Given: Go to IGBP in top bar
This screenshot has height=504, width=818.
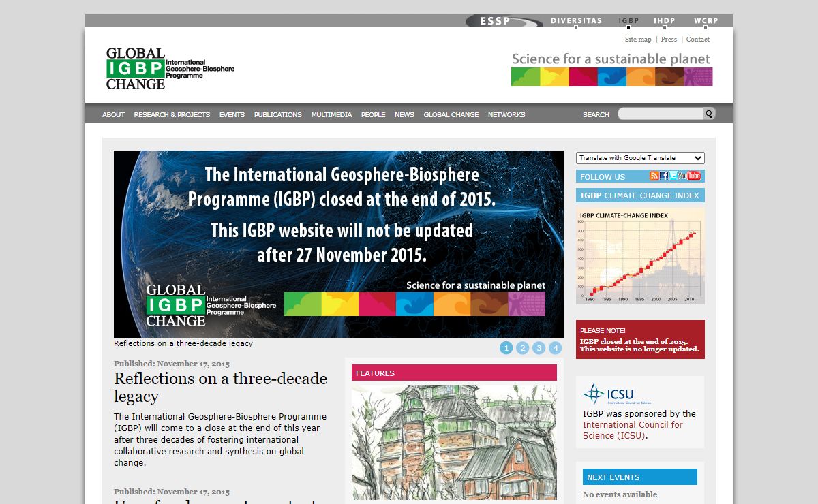Looking at the screenshot, I should (628, 21).
